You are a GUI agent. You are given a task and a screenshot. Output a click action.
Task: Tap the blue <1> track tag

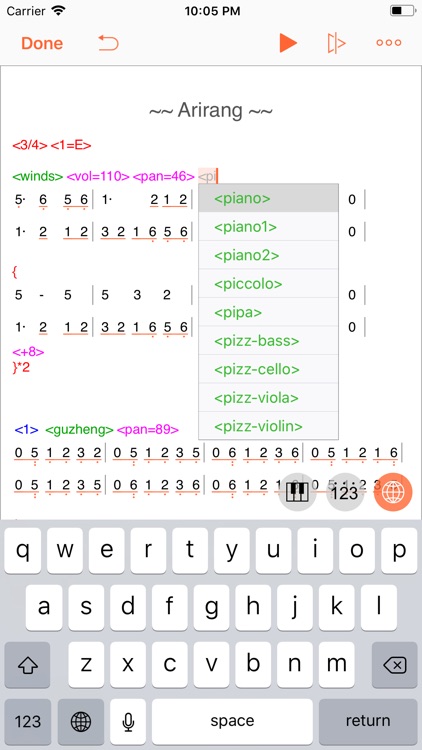26,430
